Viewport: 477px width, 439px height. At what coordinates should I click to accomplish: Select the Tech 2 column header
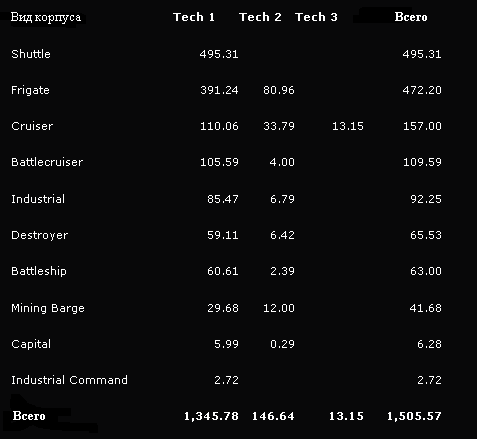pos(260,17)
